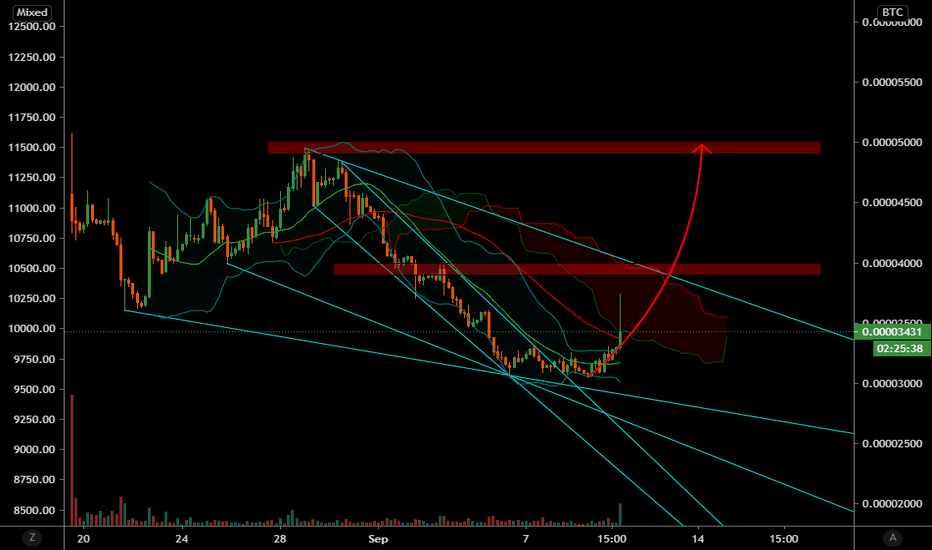Click the 0.00003000 right axis label
Viewport: 932px width, 550px height.
(892, 384)
